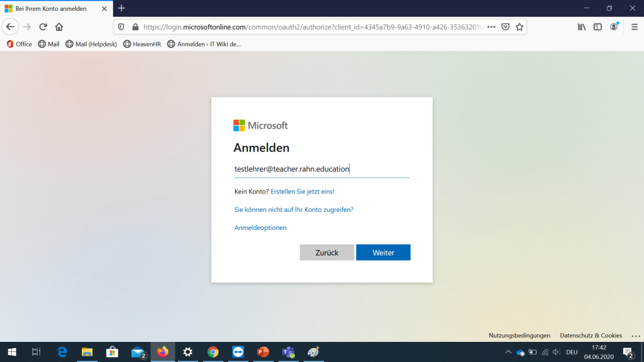The image size is (644, 362).
Task: Open Microsoft Store from the taskbar
Action: [x=112, y=352]
